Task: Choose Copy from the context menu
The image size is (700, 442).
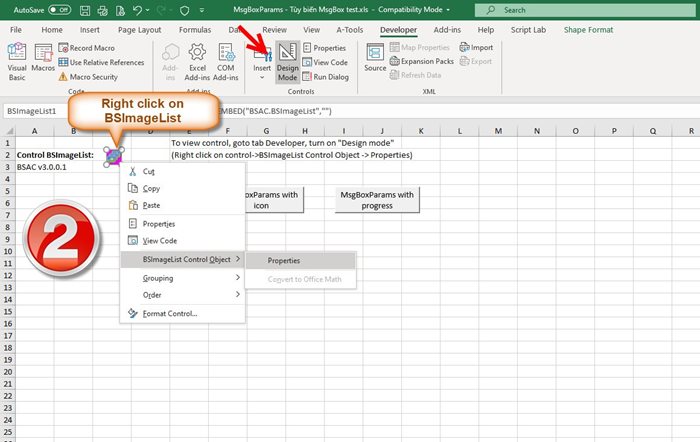Action: (183, 188)
